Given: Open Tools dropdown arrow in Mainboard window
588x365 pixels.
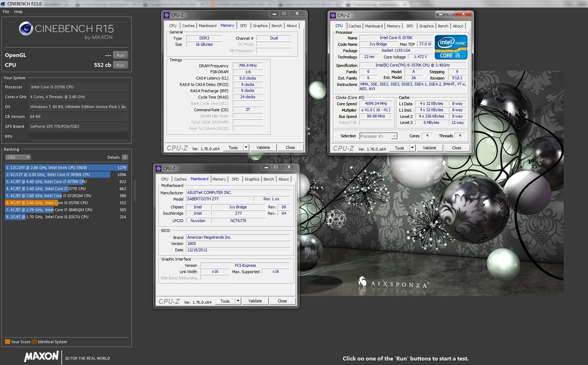Looking at the screenshot, I should [x=238, y=301].
